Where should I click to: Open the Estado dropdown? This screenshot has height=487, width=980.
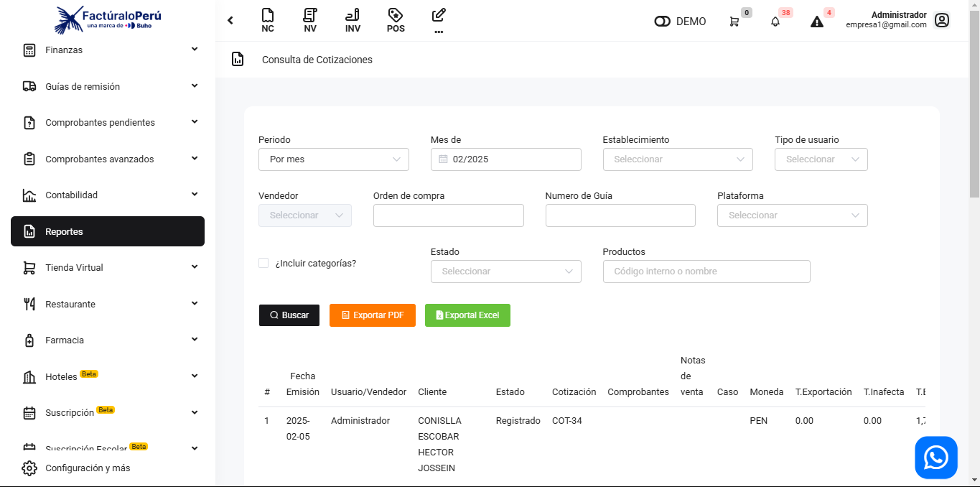tap(506, 272)
